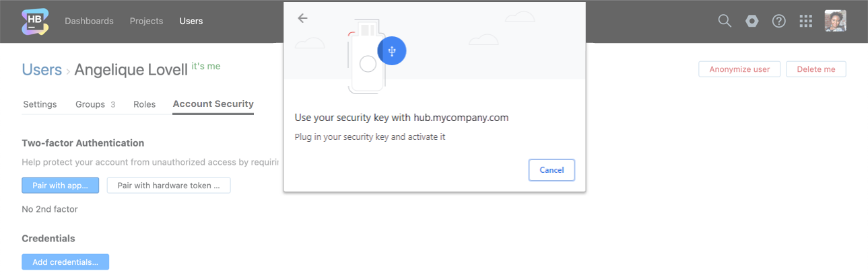Select the Users menu item
This screenshot has height=279, width=868.
(191, 21)
